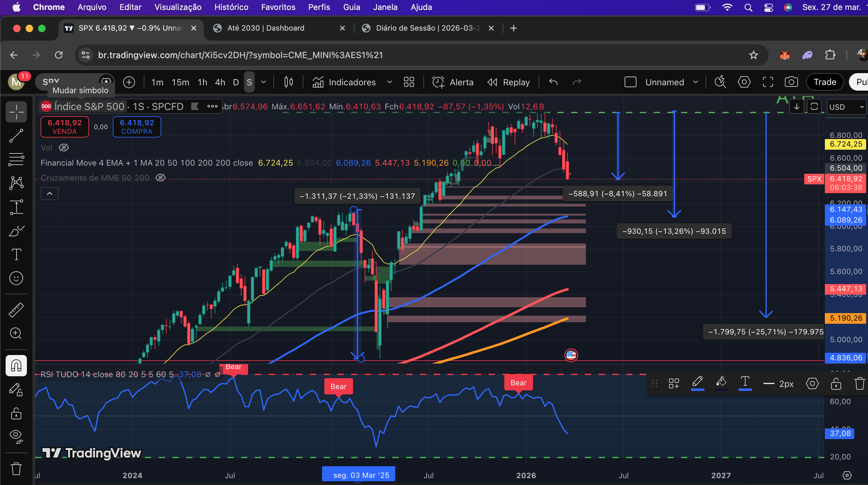Open the emoji stickers tool
Image resolution: width=868 pixels, height=485 pixels.
tap(16, 278)
